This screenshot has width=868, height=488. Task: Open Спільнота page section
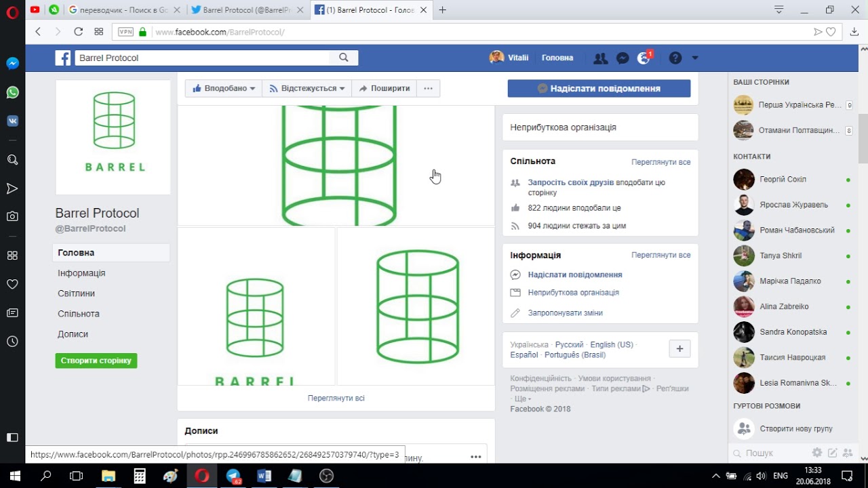[79, 314]
